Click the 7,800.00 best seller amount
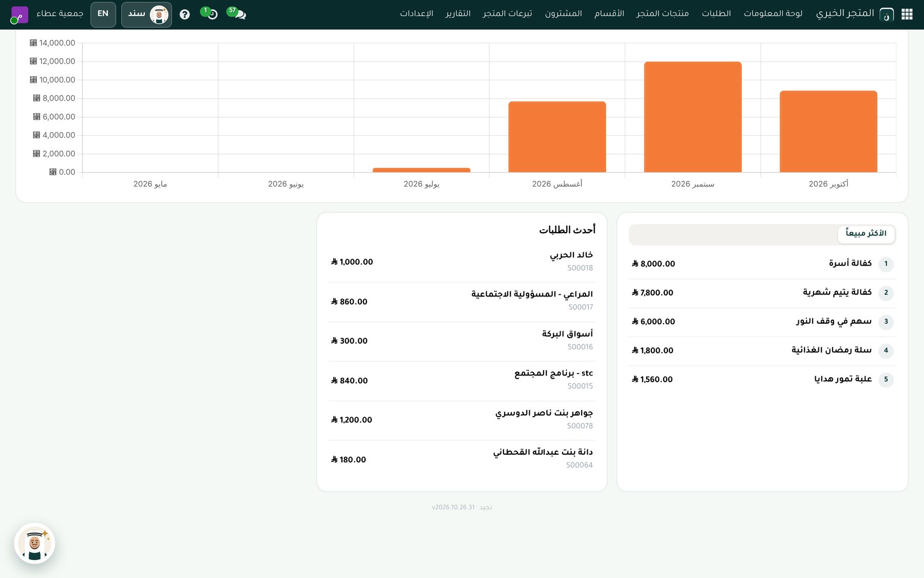924x578 pixels. point(652,293)
